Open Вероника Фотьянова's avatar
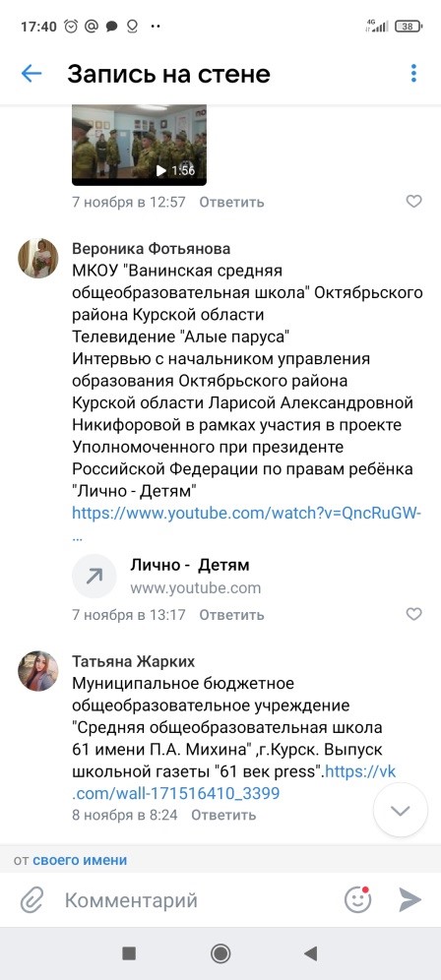 pos(37,258)
